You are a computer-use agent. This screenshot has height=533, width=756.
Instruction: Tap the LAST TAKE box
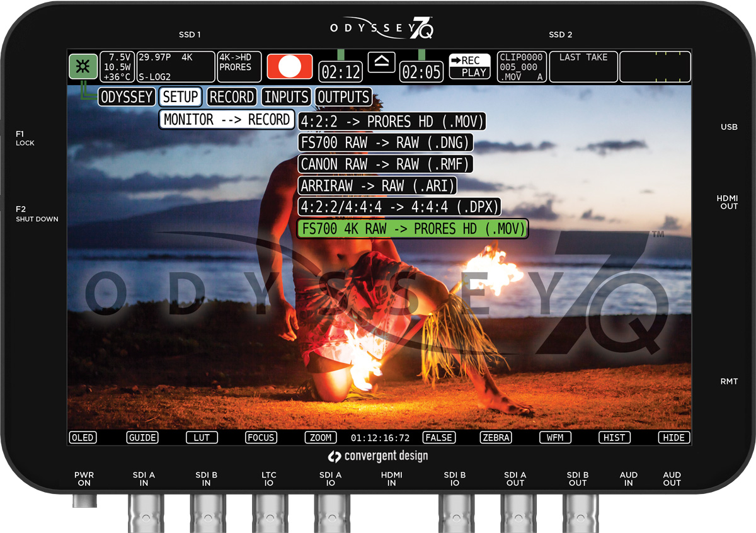coord(583,66)
